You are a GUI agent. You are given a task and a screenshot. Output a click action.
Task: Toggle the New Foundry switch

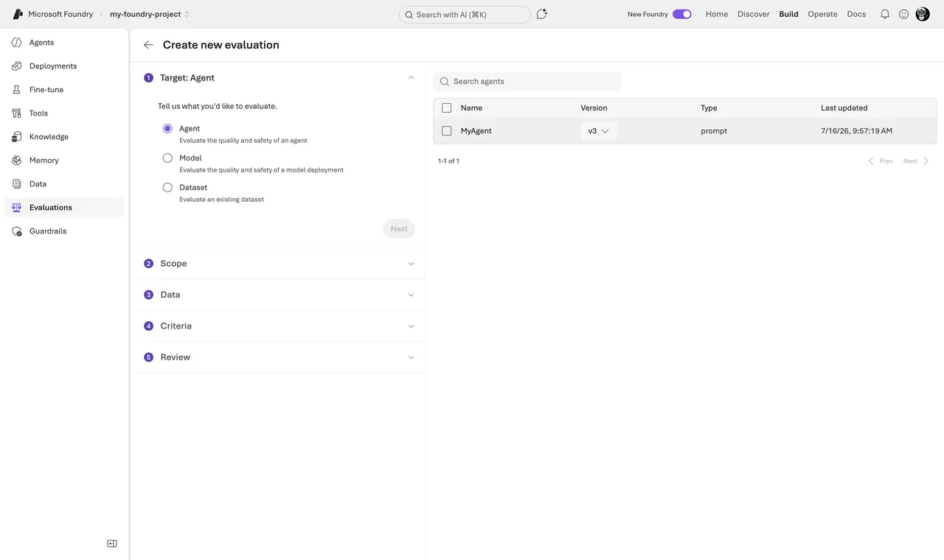[682, 14]
